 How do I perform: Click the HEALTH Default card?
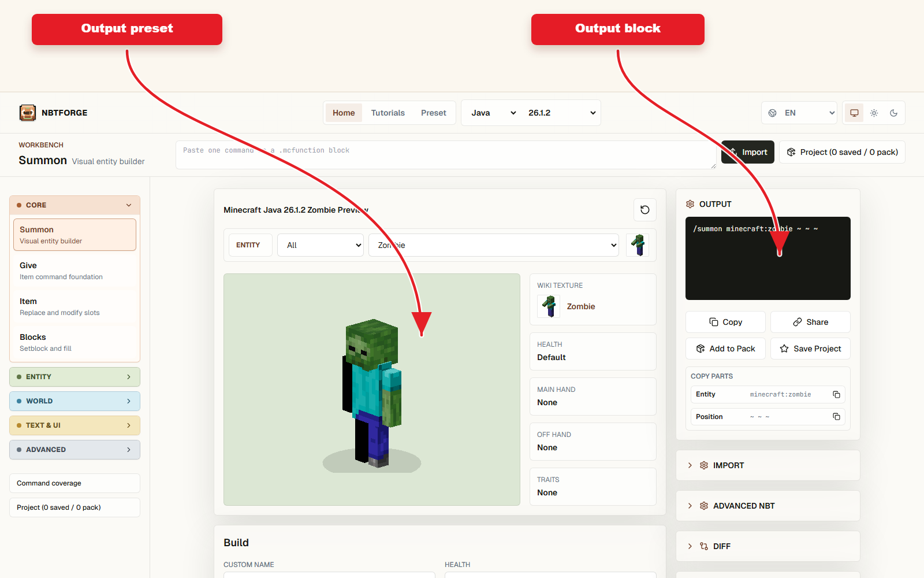coord(593,351)
